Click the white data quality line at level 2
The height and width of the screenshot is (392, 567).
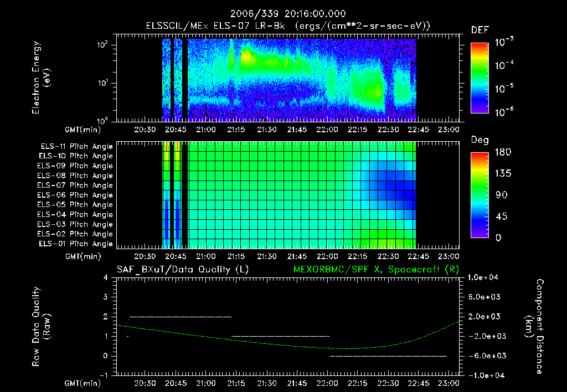[x=181, y=317]
